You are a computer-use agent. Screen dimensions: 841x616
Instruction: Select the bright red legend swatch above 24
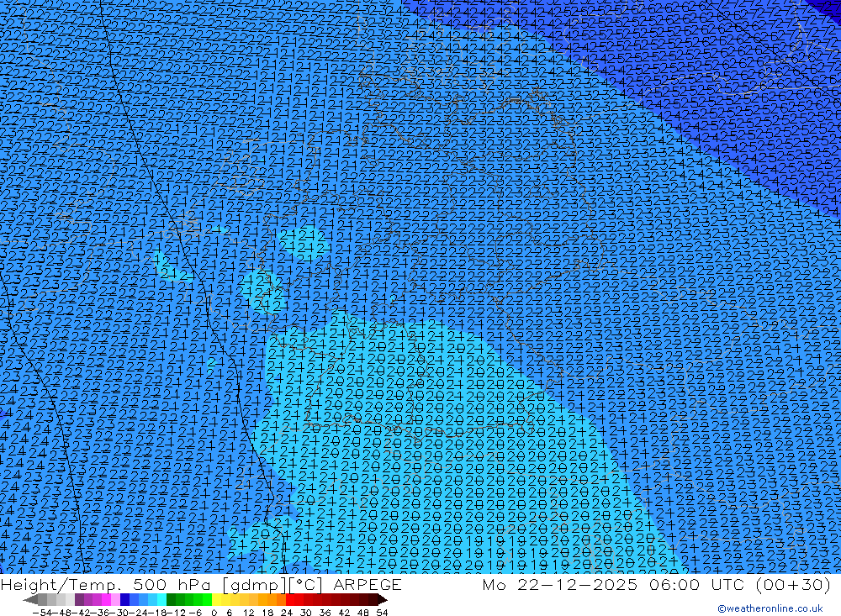pos(290,599)
